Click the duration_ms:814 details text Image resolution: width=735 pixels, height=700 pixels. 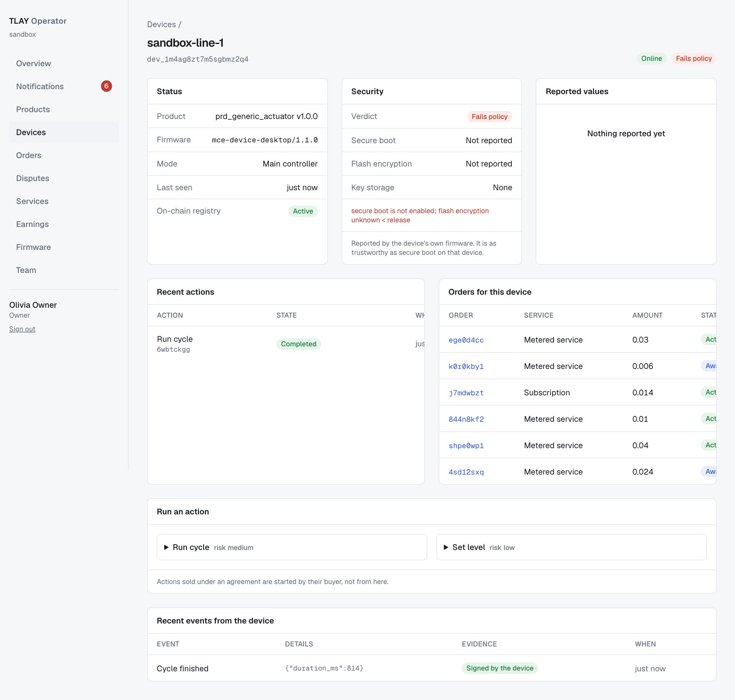click(324, 668)
